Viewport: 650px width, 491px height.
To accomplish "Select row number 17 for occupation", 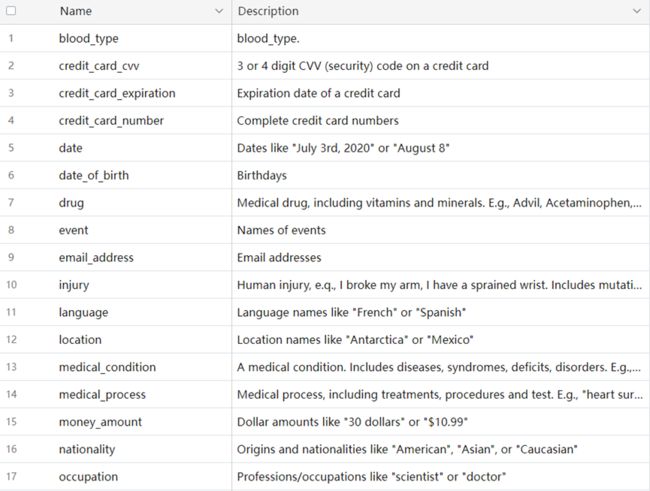I will pyautogui.click(x=11, y=476).
